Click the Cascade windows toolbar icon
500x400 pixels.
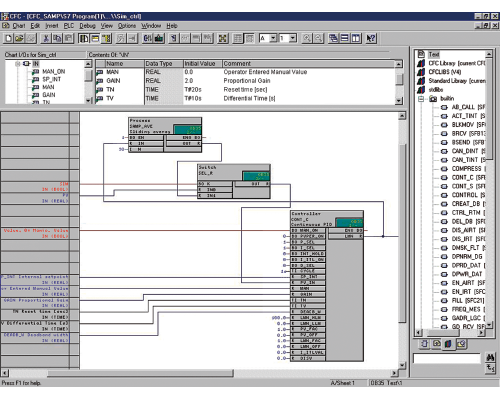tap(333, 38)
